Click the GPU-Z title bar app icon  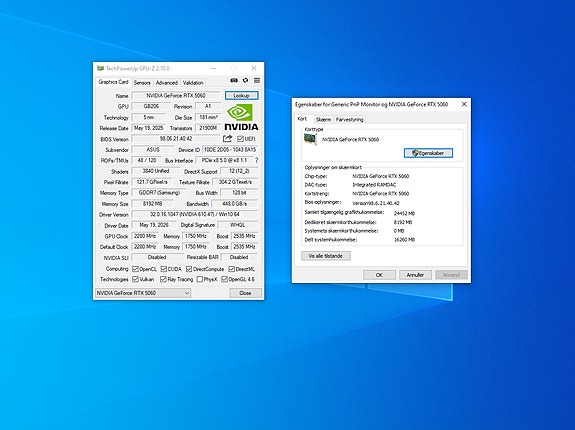100,68
